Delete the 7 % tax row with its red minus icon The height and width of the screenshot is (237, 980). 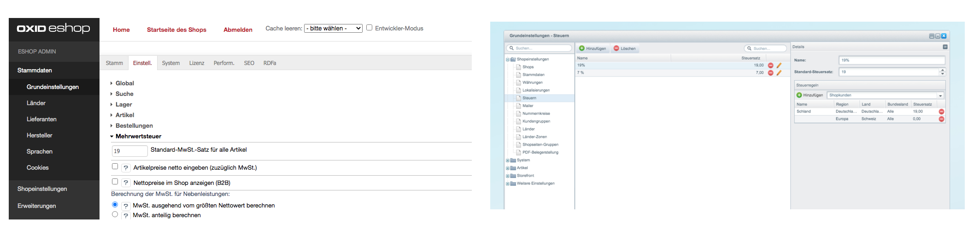click(770, 73)
